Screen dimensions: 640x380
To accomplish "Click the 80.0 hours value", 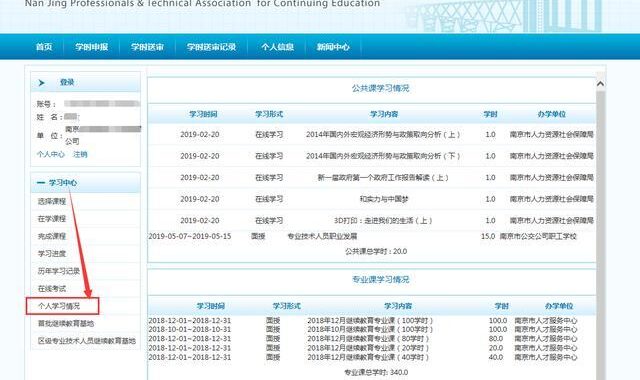I will pos(496,339).
